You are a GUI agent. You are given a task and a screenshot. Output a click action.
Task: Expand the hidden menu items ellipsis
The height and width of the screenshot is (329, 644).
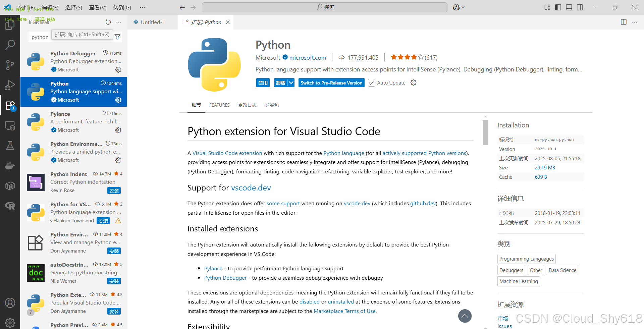(x=143, y=7)
